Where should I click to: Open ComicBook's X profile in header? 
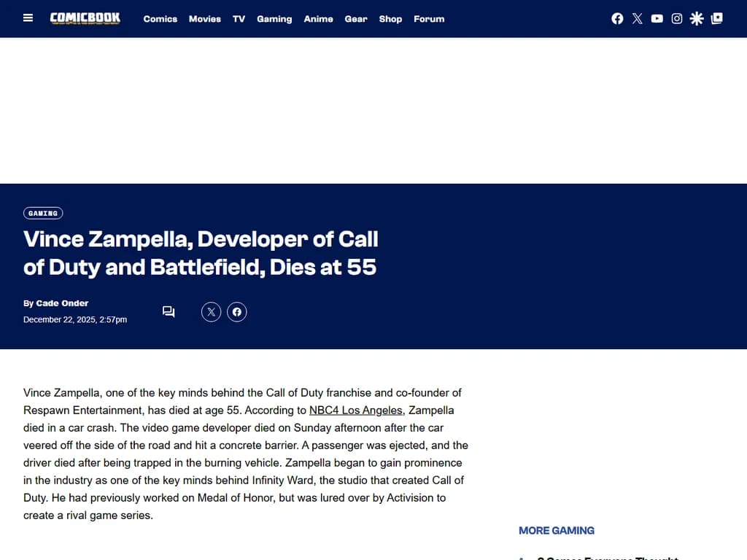638,19
